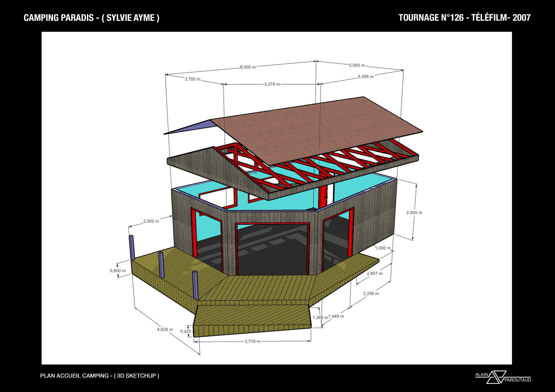The height and width of the screenshot is (392, 555).
Task: Click the 2,000 m dimension label
Action: [x=151, y=221]
